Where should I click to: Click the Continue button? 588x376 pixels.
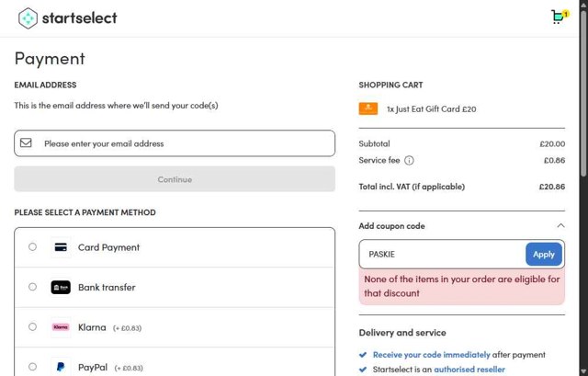(175, 179)
